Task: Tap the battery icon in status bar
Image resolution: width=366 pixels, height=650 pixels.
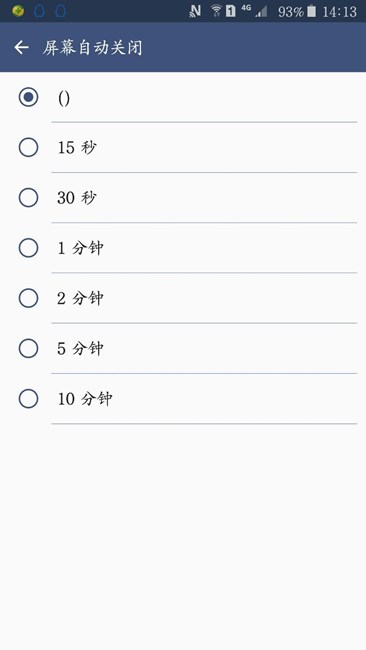Action: pos(311,11)
